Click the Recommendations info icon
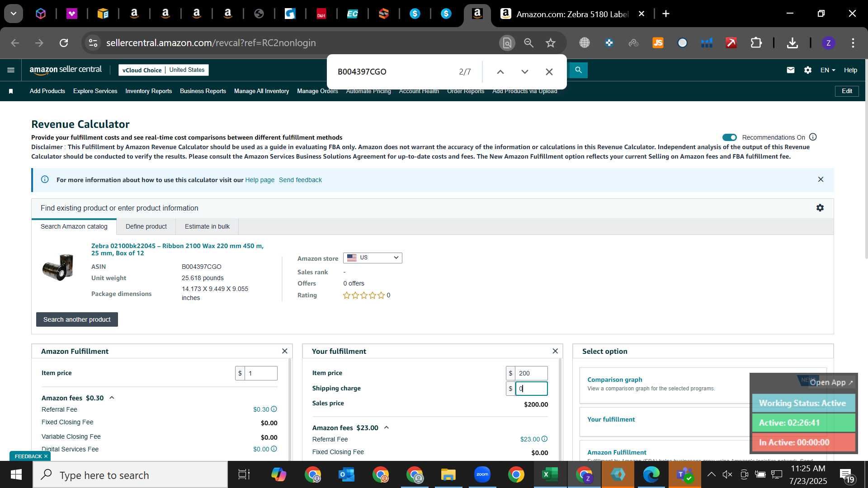This screenshot has height=488, width=868. point(813,137)
